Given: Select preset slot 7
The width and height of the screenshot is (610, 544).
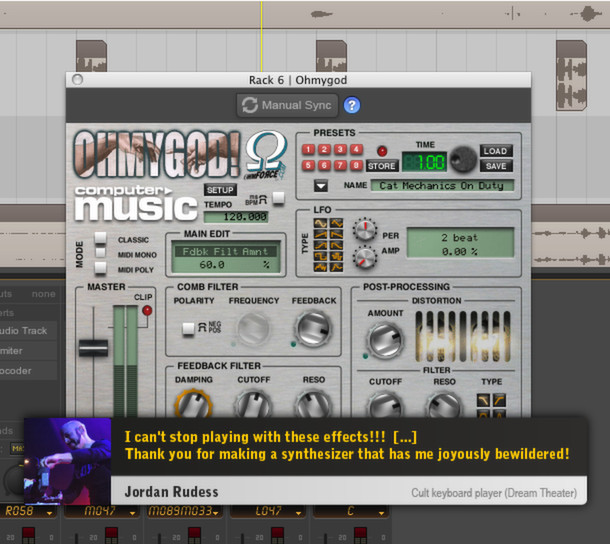Looking at the screenshot, I should point(340,165).
